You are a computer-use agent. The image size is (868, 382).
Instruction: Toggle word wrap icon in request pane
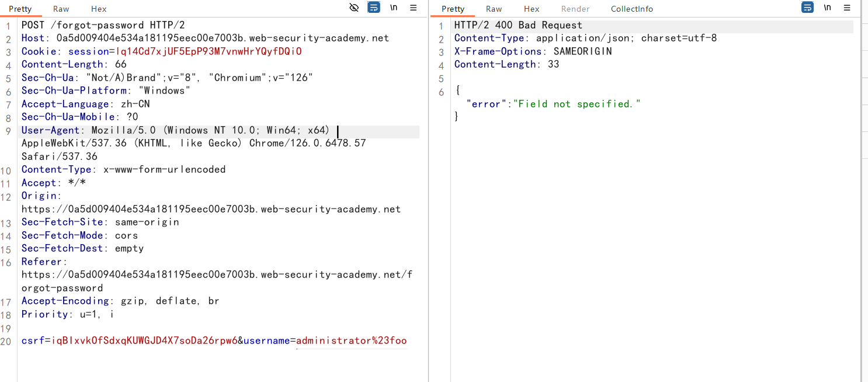(x=374, y=8)
